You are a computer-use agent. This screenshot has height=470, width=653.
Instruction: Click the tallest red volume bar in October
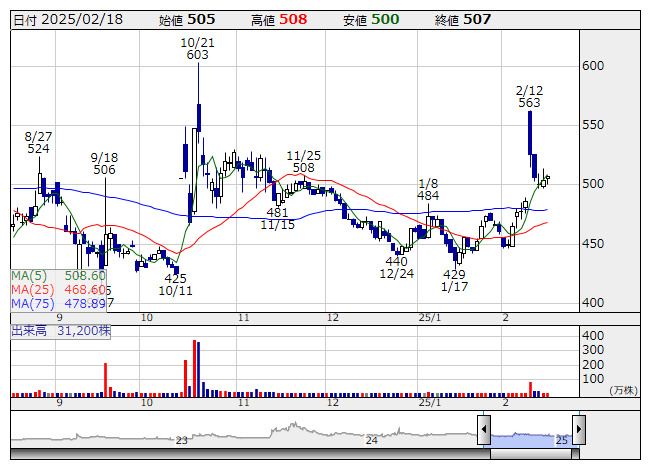pyautogui.click(x=194, y=368)
